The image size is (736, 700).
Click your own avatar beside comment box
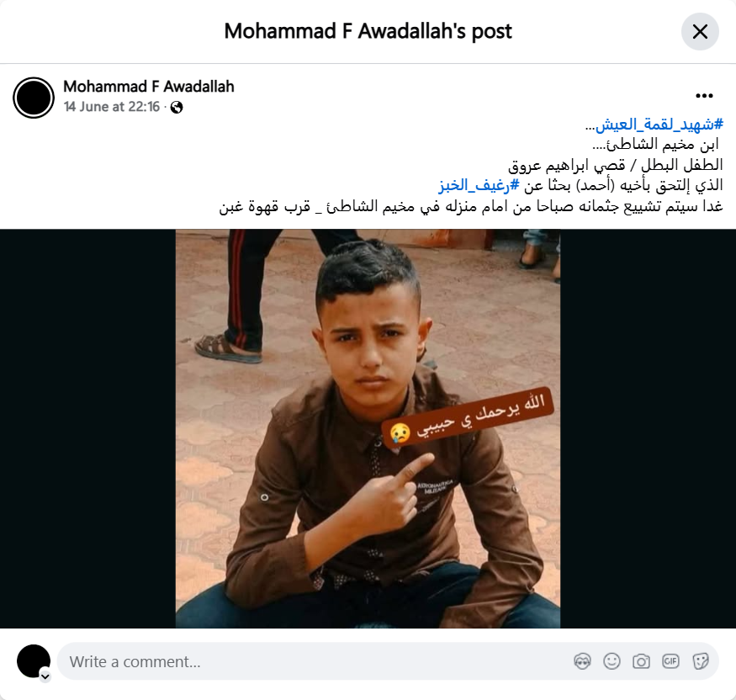[34, 661]
